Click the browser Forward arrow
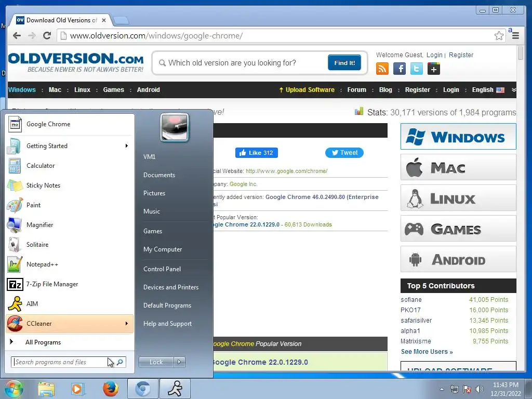 (32, 36)
